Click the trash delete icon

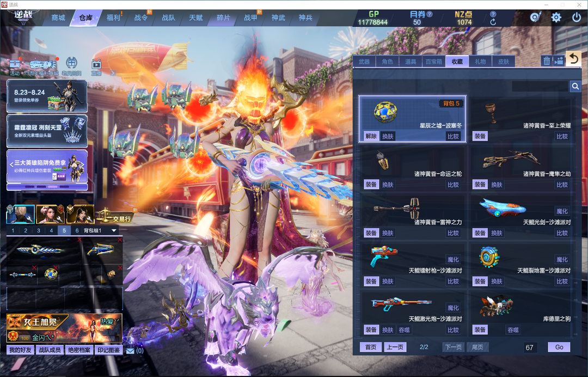coord(547,61)
